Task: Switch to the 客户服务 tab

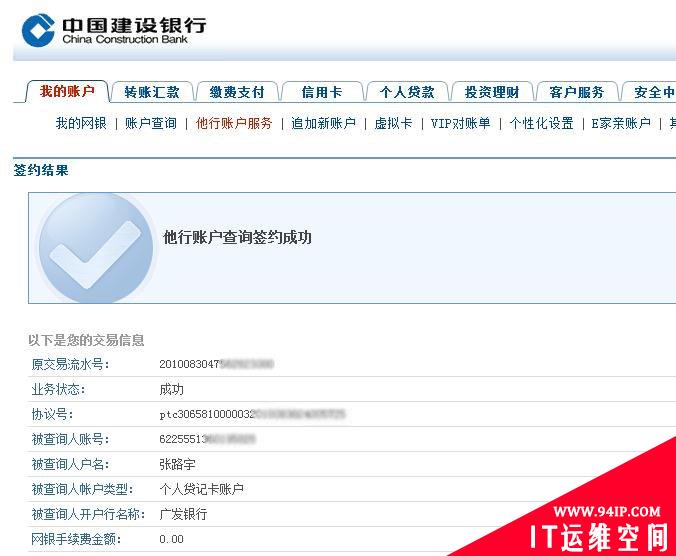Action: coord(576,92)
